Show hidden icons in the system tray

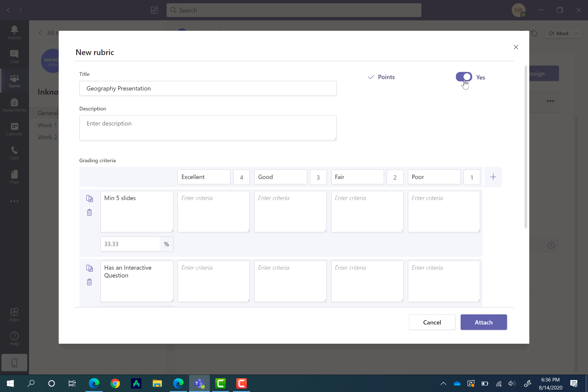pos(443,383)
